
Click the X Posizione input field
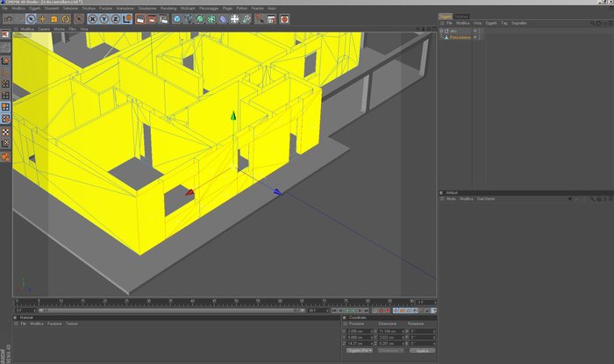pyautogui.click(x=360, y=332)
